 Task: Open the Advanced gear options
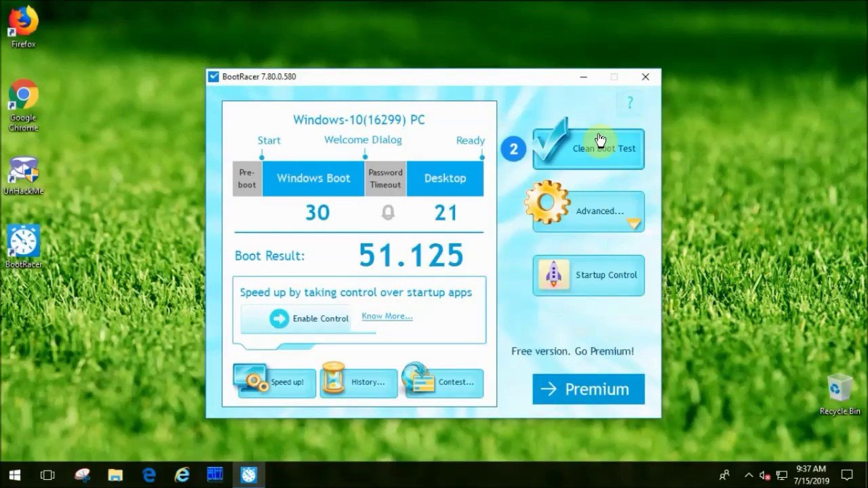587,211
